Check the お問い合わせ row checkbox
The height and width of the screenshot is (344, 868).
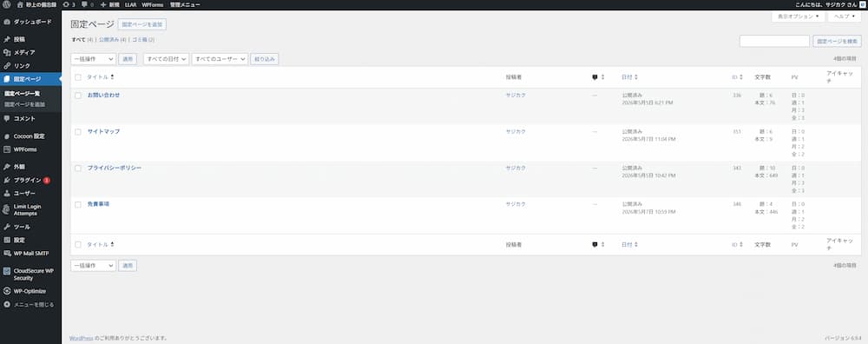click(78, 96)
